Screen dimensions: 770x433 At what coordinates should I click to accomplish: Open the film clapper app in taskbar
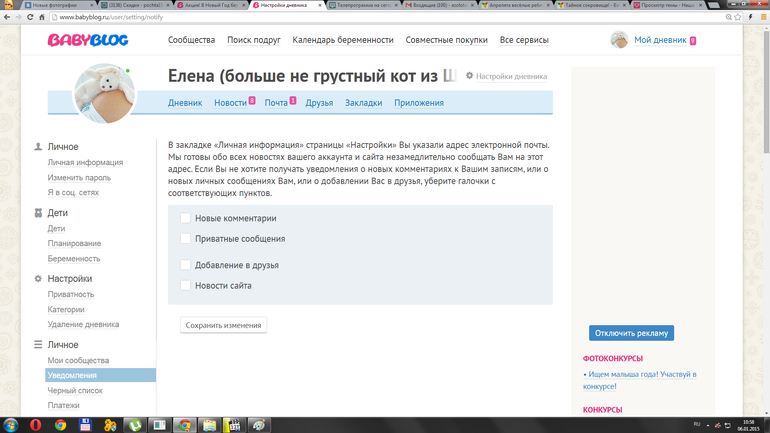pyautogui.click(x=234, y=425)
